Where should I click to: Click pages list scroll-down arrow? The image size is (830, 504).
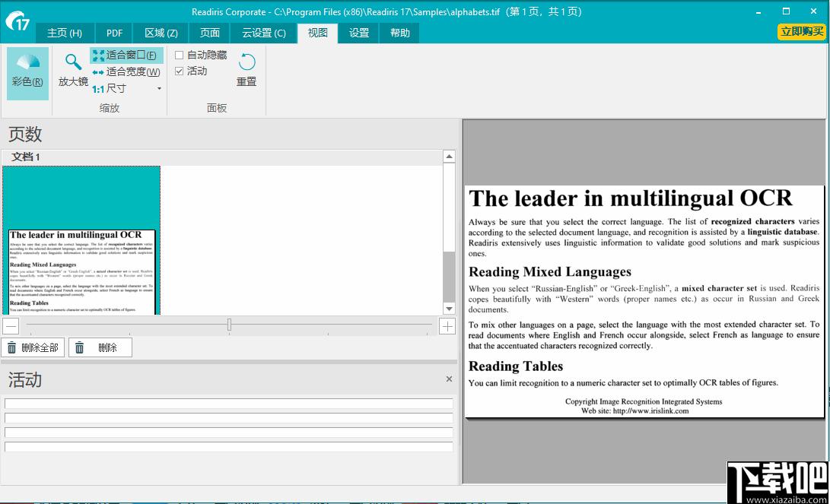[449, 309]
